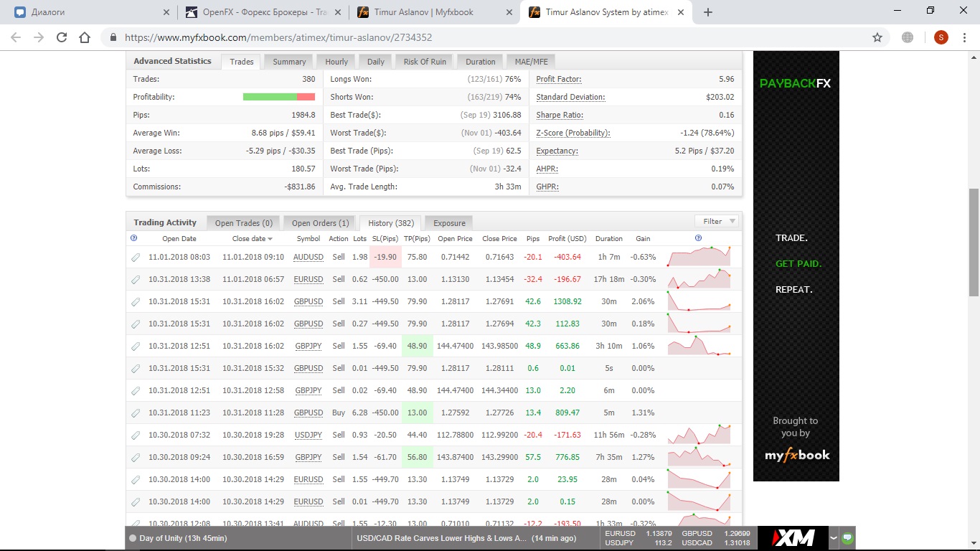The height and width of the screenshot is (551, 980).
Task: Click the green and red Profitability bar
Action: click(279, 97)
